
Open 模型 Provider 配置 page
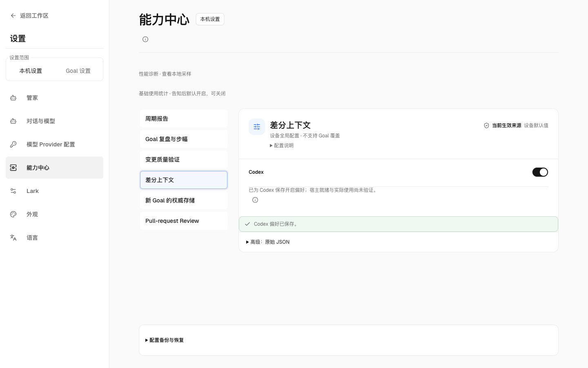54,144
